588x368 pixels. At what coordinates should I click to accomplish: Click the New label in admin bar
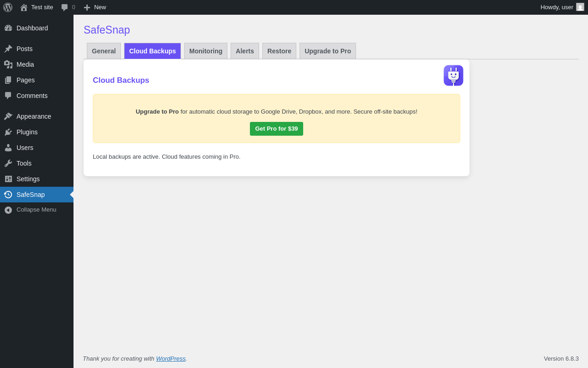100,7
